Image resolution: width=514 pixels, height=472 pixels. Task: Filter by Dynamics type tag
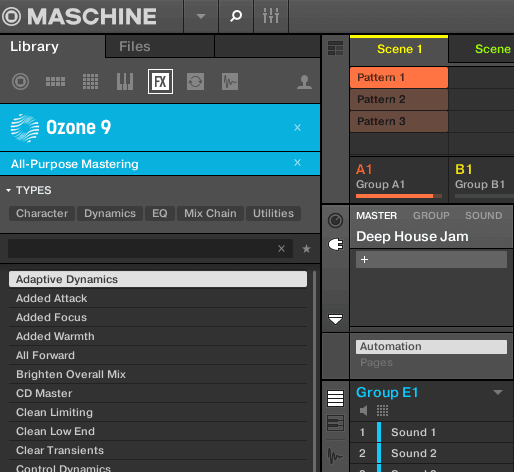pos(110,213)
